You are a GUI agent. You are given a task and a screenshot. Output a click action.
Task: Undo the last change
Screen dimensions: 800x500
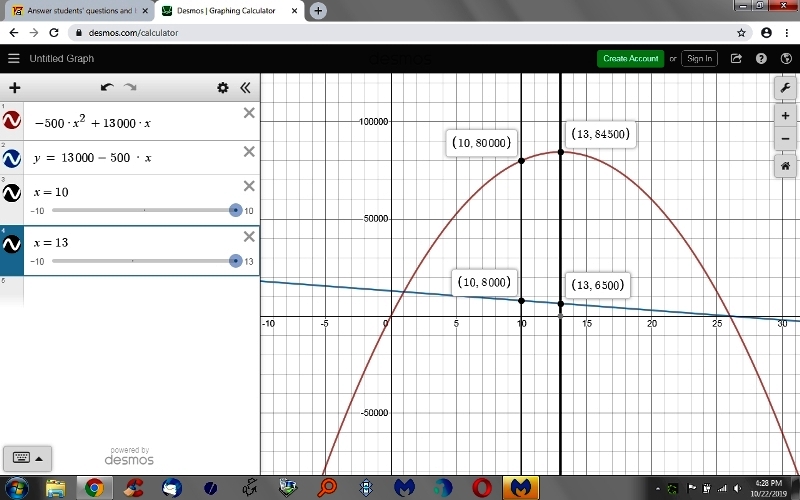coord(107,87)
